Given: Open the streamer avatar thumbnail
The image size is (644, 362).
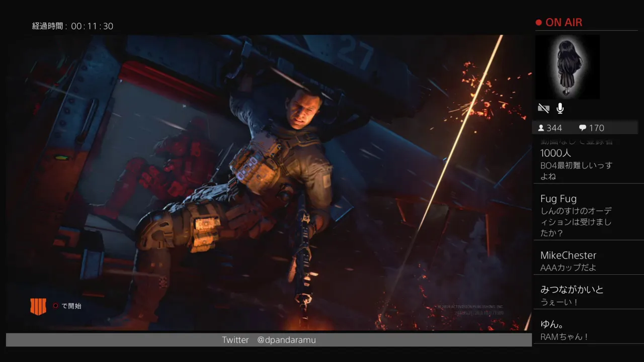Looking at the screenshot, I should click(x=568, y=67).
